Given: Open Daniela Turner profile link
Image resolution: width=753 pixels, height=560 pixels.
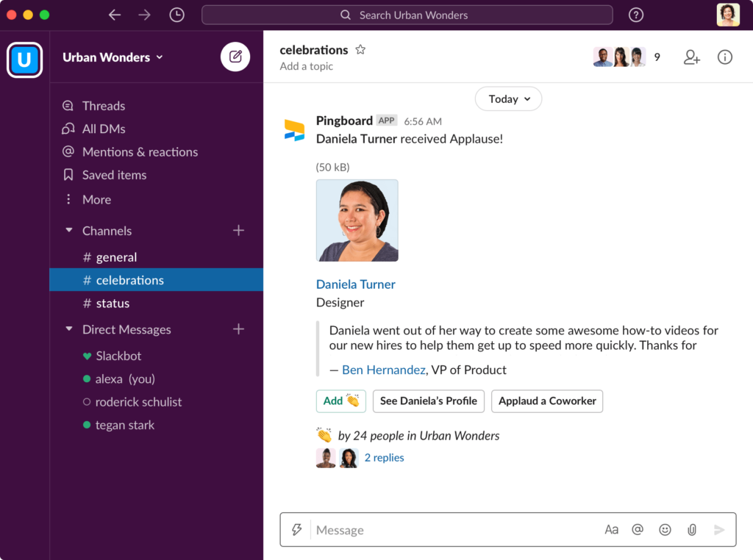Looking at the screenshot, I should pyautogui.click(x=355, y=284).
